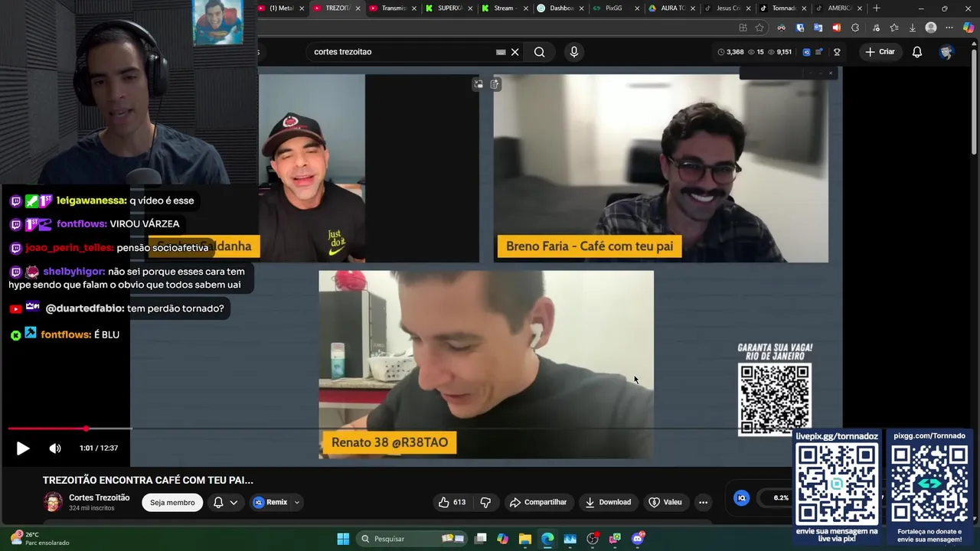This screenshot has width=980, height=551.
Task: Open the browser settings three-dot menu
Action: (x=949, y=28)
